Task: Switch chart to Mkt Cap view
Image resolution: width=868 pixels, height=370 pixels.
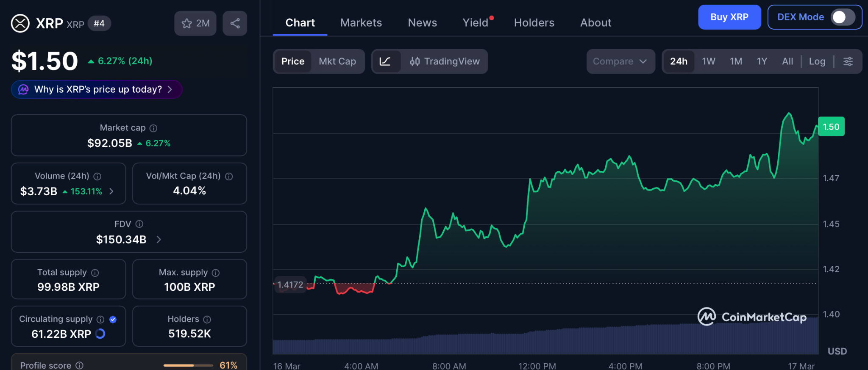Action: pos(337,61)
